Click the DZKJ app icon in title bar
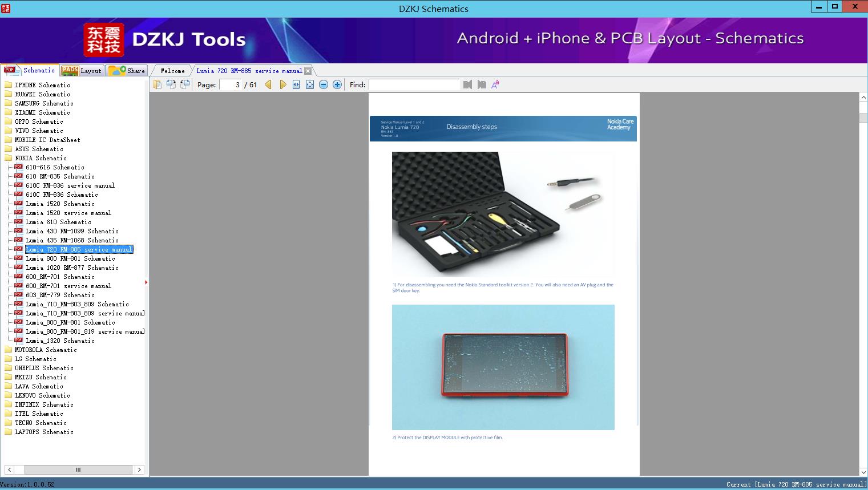Screen dimensions: 868x490 (x=6, y=8)
